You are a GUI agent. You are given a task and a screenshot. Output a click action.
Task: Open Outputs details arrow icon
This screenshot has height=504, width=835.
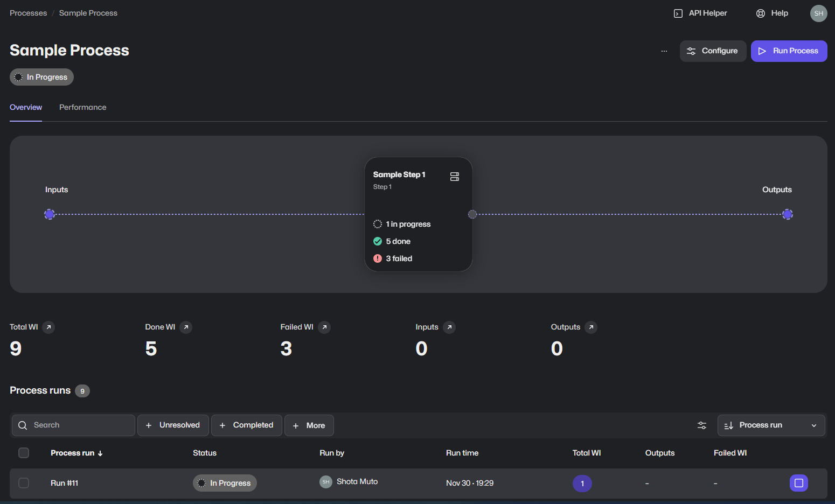point(591,327)
